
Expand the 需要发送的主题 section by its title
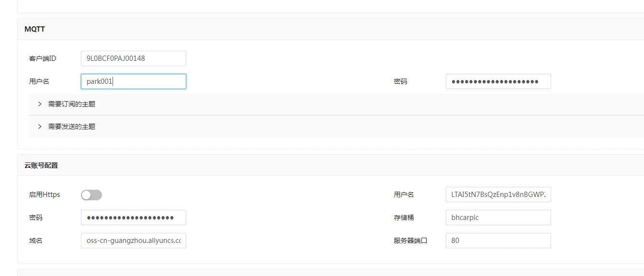[x=72, y=126]
